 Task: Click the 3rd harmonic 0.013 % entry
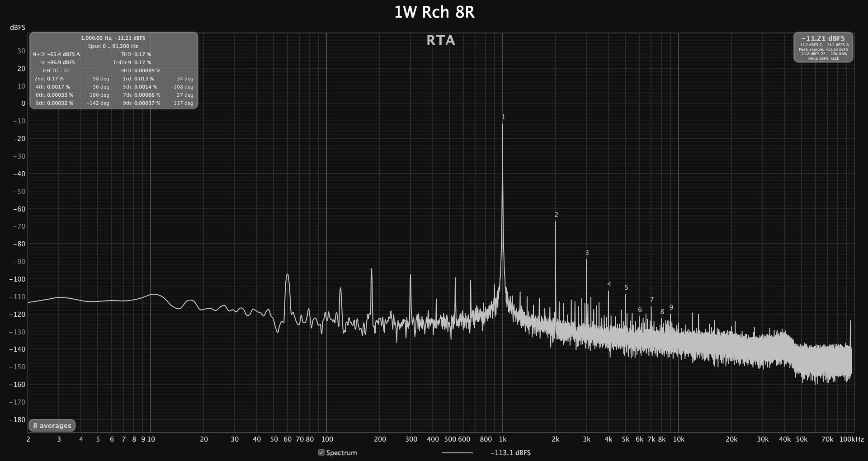pyautogui.click(x=138, y=79)
